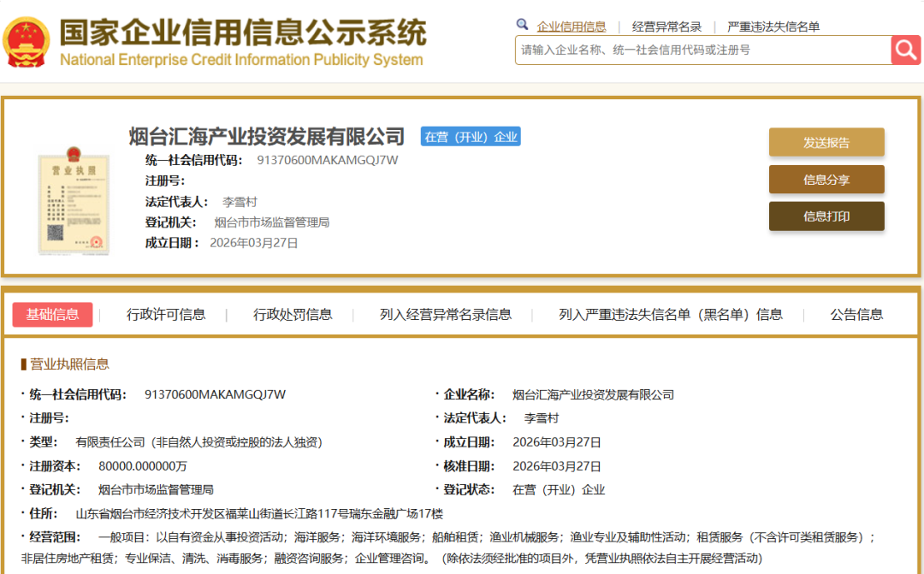Switch search to 经营异常名录
The width and height of the screenshot is (924, 574).
(666, 25)
